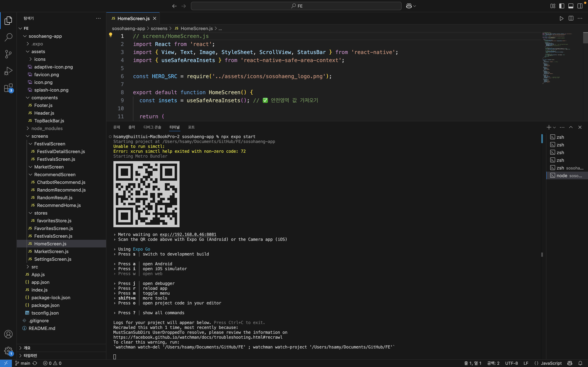Screen dimensions: 588x367
Task: Open the Accounts icon in activity bar
Action: pyautogui.click(x=8, y=334)
